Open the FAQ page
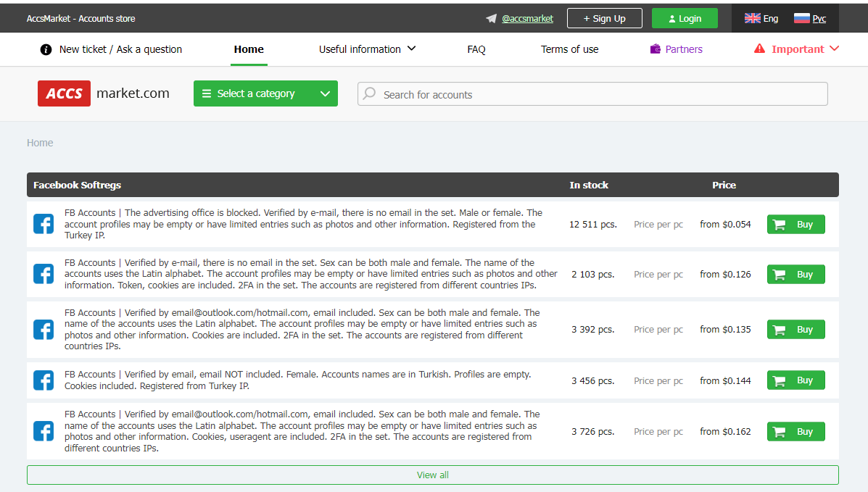 [476, 49]
